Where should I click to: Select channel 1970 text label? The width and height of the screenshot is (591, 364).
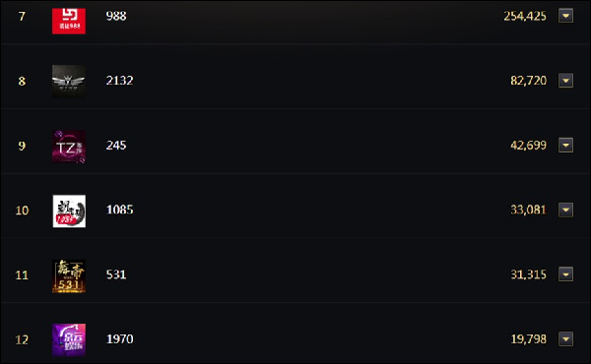click(119, 338)
